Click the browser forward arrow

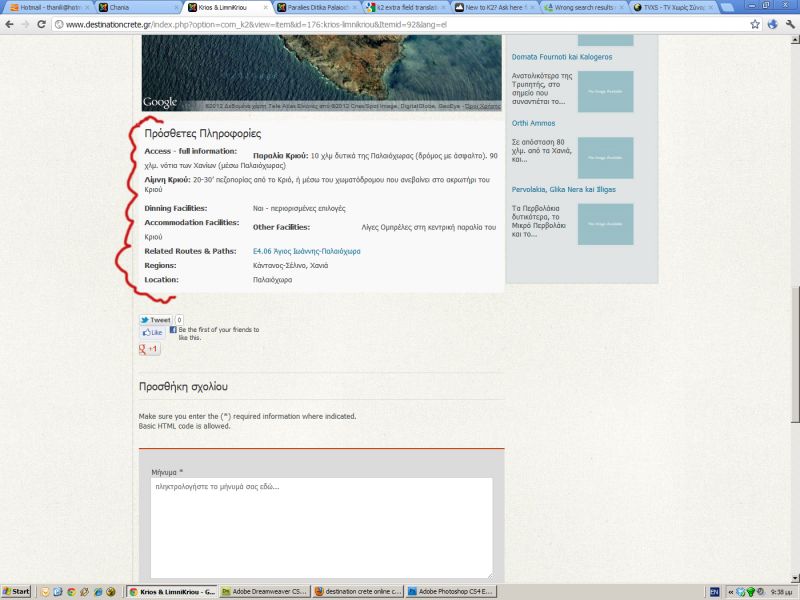pyautogui.click(x=26, y=24)
